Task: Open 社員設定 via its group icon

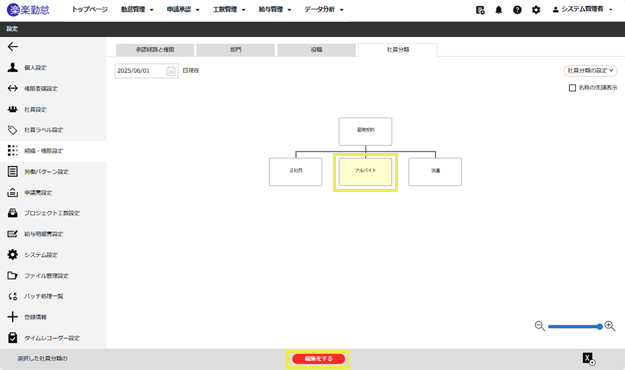Action: click(x=13, y=109)
